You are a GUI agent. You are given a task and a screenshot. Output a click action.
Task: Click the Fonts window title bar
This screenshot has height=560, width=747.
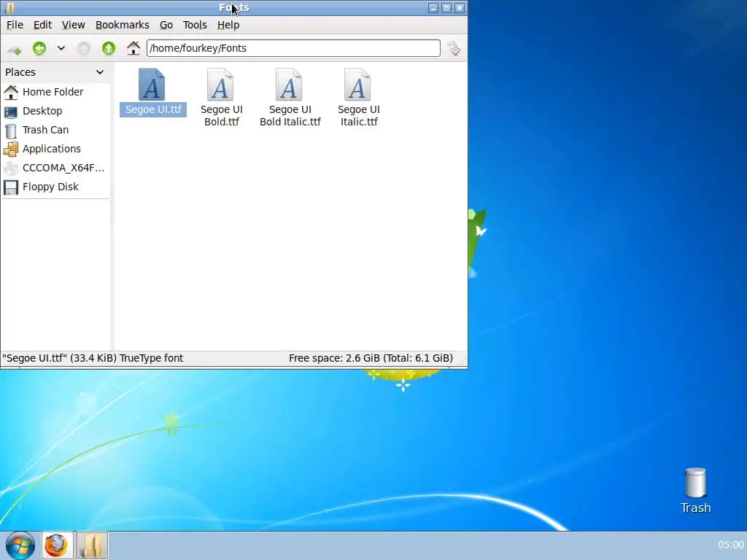[x=234, y=7]
